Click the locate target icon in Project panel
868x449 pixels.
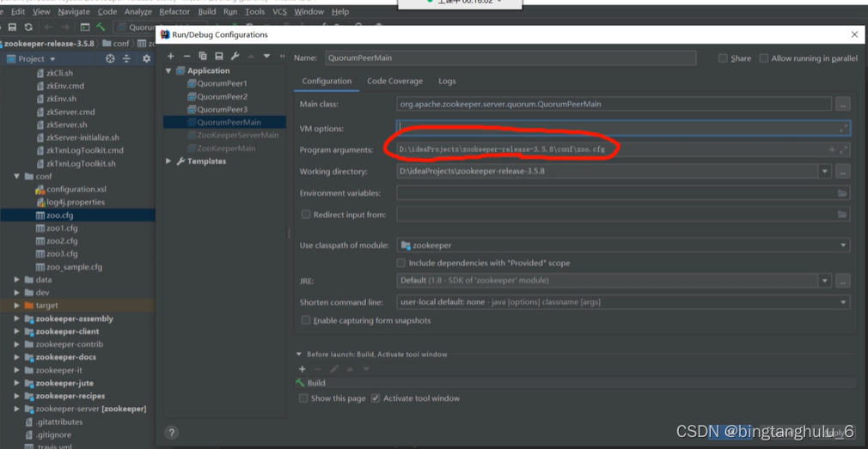[x=110, y=58]
